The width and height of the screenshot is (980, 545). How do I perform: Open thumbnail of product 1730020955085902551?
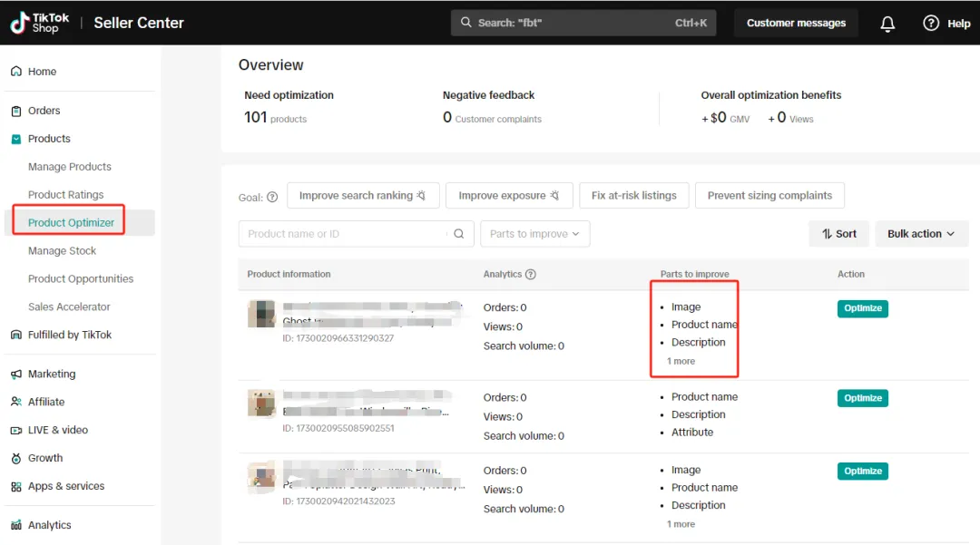(261, 404)
